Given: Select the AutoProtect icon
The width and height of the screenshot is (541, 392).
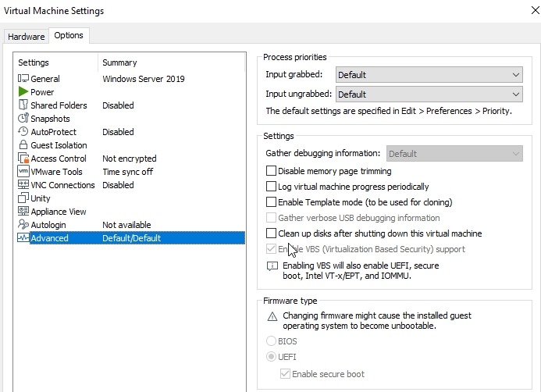Looking at the screenshot, I should tap(23, 132).
